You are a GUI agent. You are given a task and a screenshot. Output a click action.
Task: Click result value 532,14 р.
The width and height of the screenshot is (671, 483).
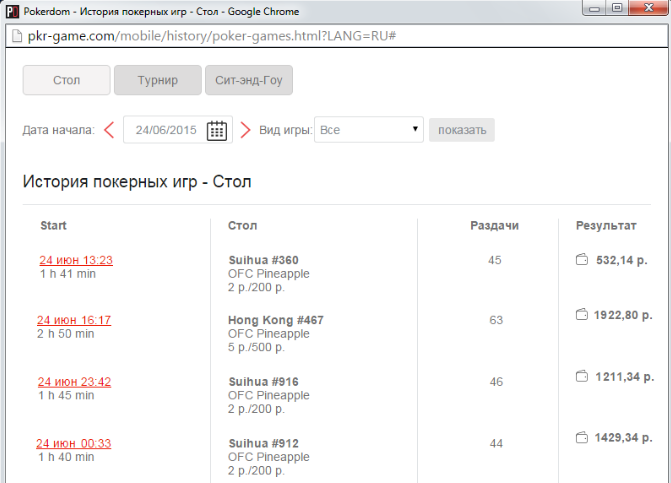[x=622, y=260]
